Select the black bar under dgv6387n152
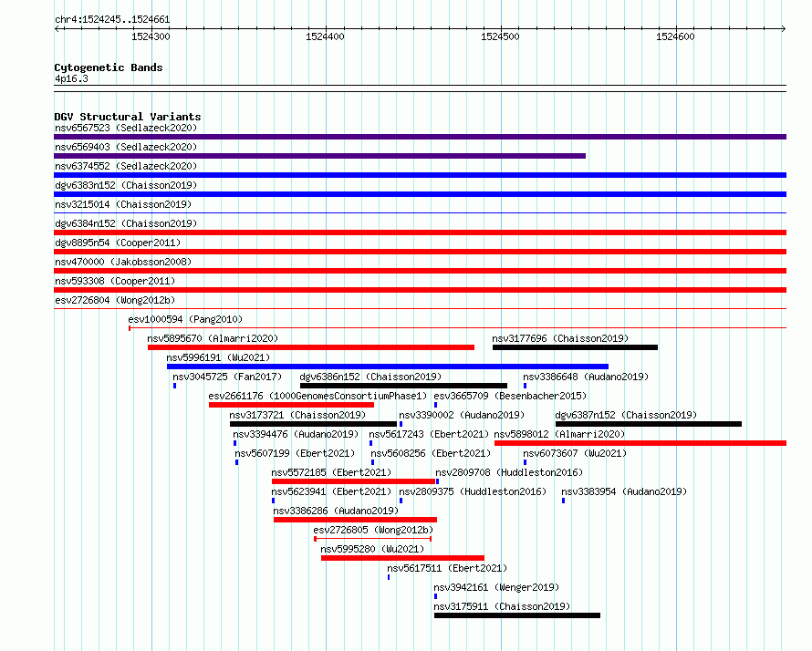Image resolution: width=812 pixels, height=651 pixels. [x=649, y=424]
